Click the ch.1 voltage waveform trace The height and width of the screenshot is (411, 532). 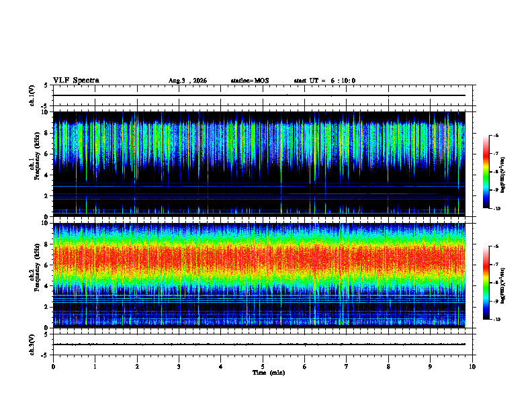[x=259, y=95]
